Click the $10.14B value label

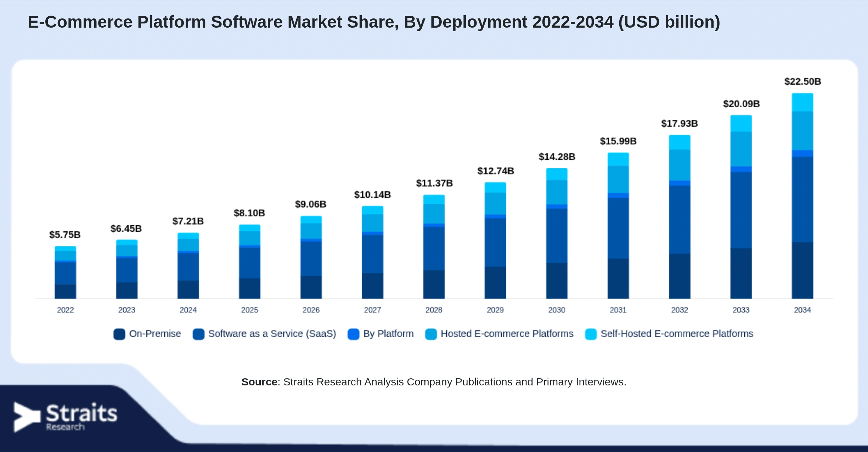[x=372, y=194]
